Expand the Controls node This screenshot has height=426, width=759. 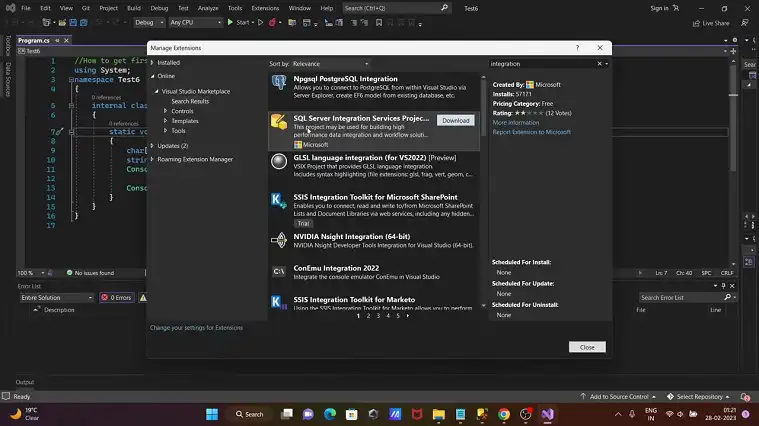(x=166, y=111)
